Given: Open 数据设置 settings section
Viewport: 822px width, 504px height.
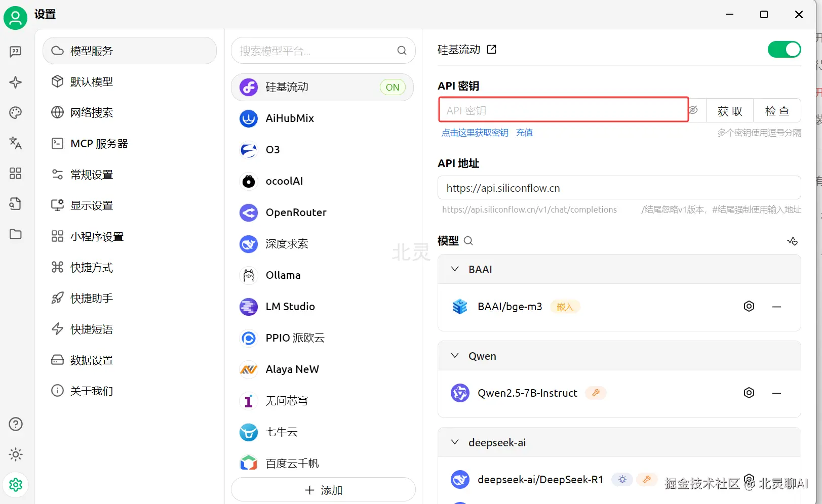Looking at the screenshot, I should pos(130,360).
